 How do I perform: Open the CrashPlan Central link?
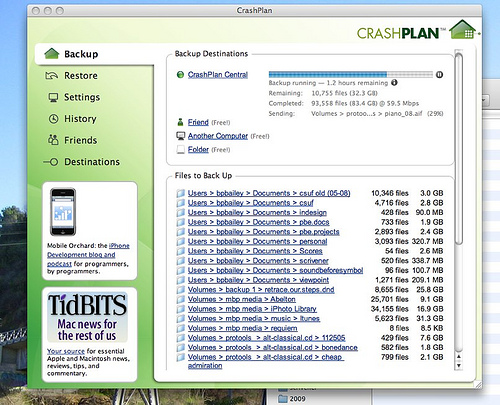218,75
